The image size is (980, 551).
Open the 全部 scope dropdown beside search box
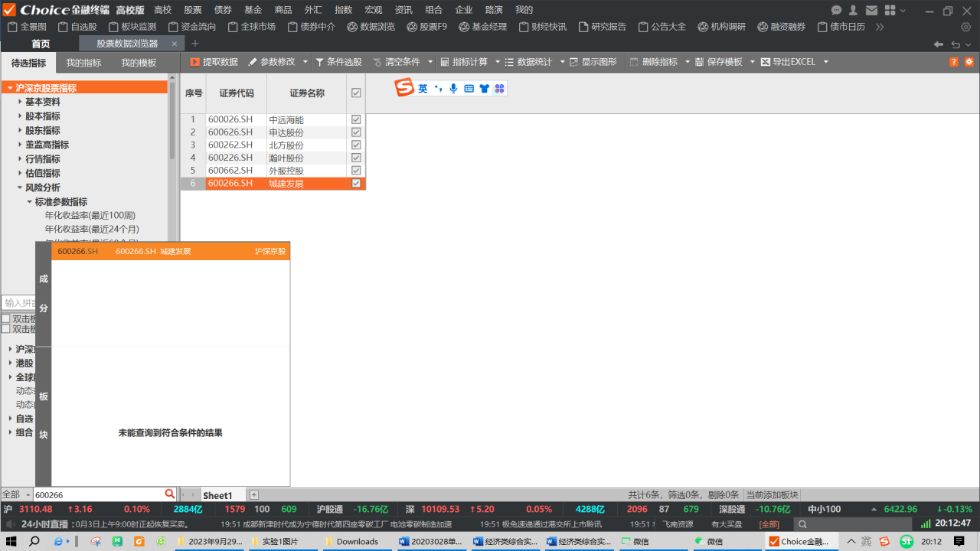click(16, 494)
